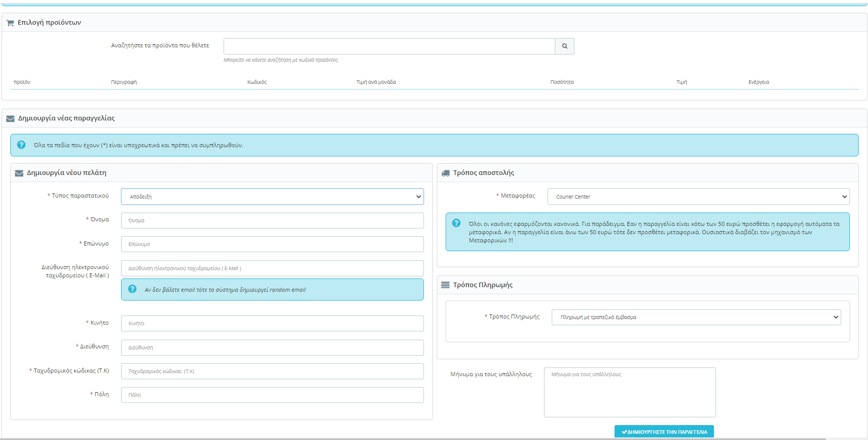Click the shopping cart icon beside Επιλογή προϊόντων

(10, 23)
